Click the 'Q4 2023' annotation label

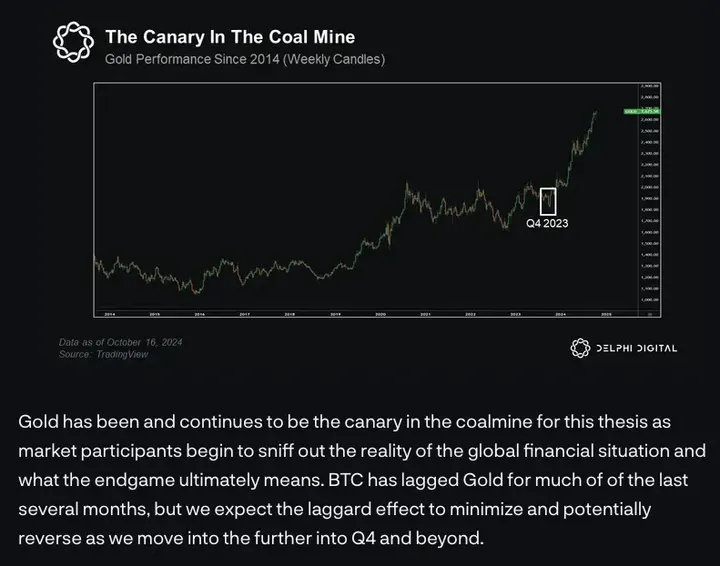pos(547,223)
